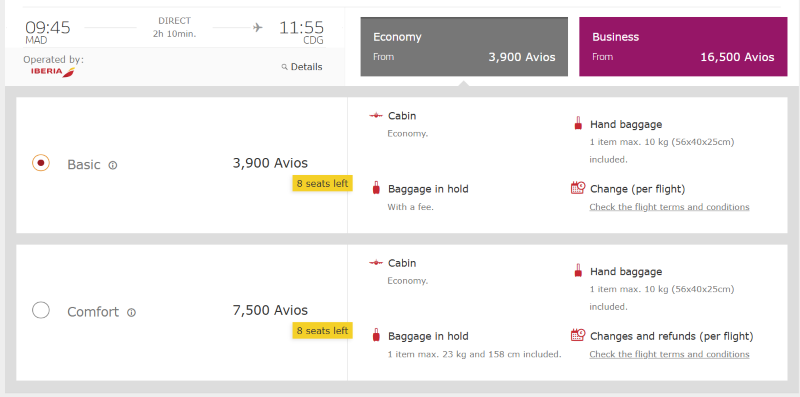Image resolution: width=800 pixels, height=397 pixels.
Task: Check Comfort fare flight terms and conditions
Action: pos(669,354)
